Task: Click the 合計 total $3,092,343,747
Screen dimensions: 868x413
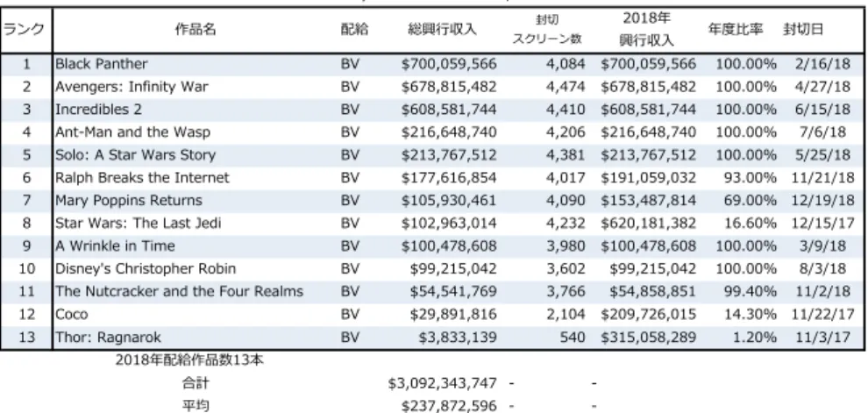Action: click(442, 383)
